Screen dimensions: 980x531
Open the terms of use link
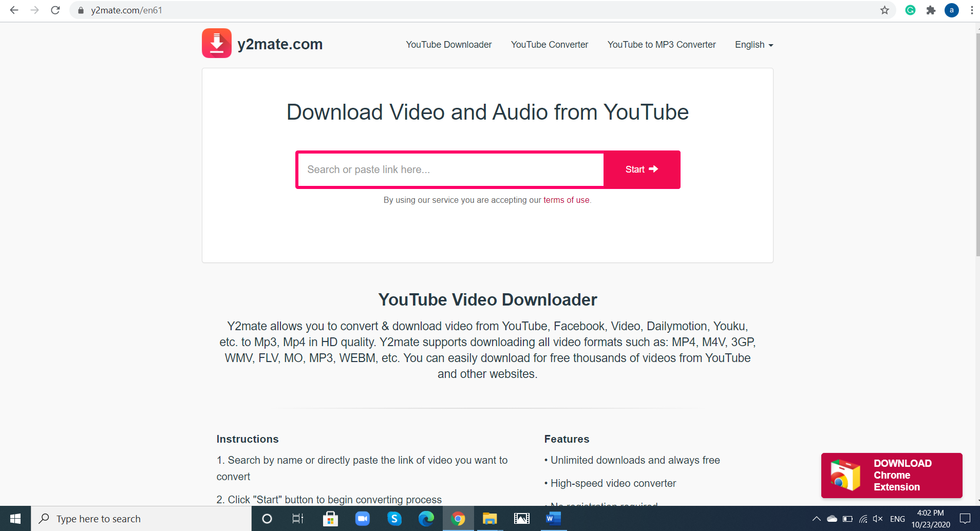coord(567,200)
